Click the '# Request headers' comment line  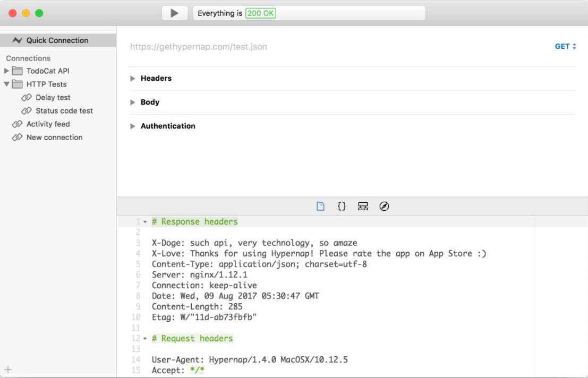point(192,339)
